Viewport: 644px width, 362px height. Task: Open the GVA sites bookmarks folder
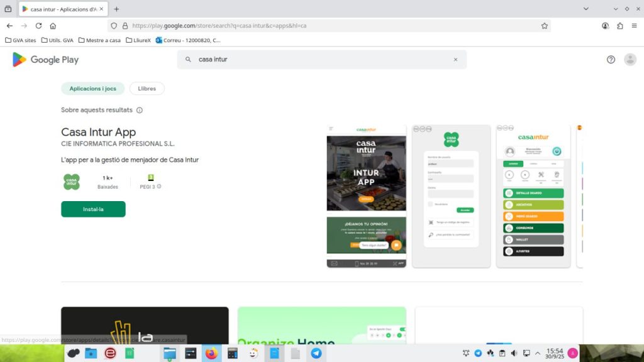(x=21, y=40)
